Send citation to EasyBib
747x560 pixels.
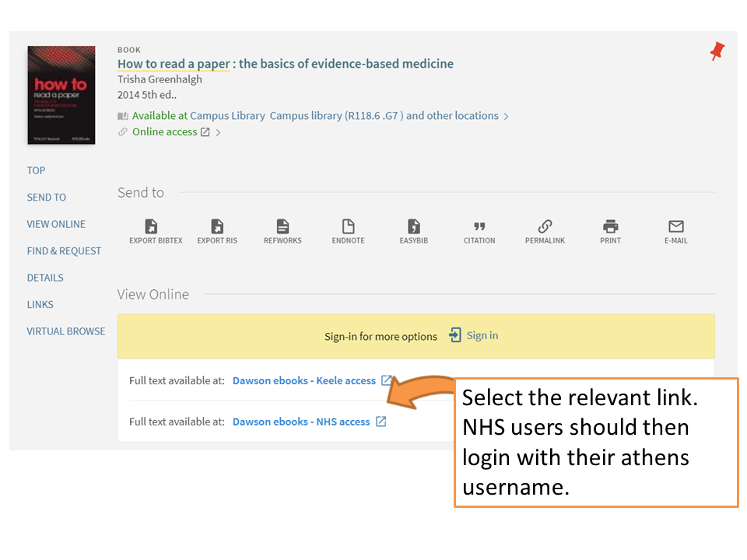click(413, 226)
